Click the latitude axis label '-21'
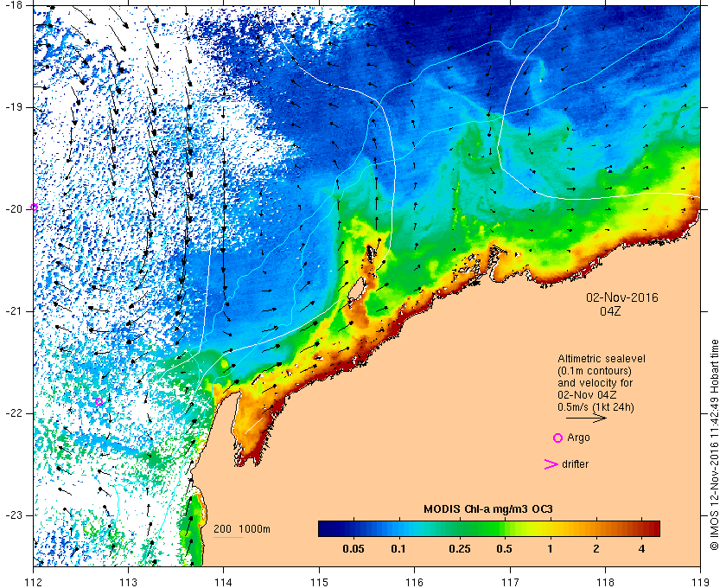This screenshot has height=588, width=726. tap(13, 311)
